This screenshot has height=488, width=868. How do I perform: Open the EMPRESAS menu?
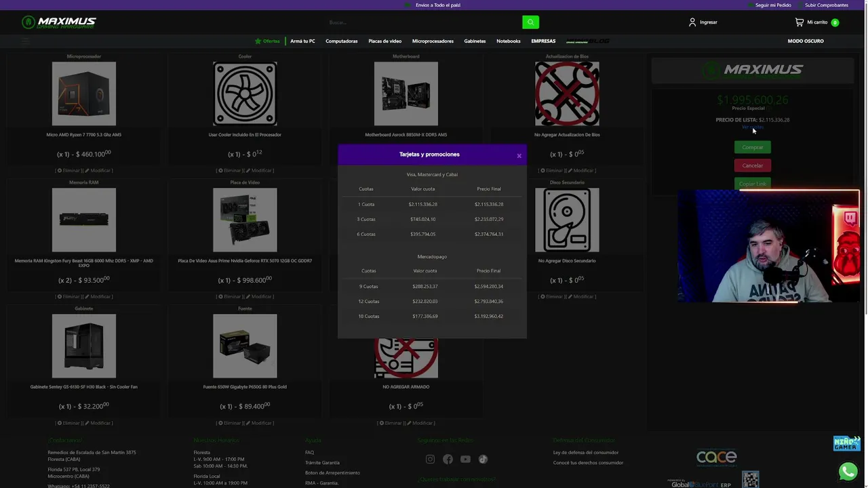point(543,41)
